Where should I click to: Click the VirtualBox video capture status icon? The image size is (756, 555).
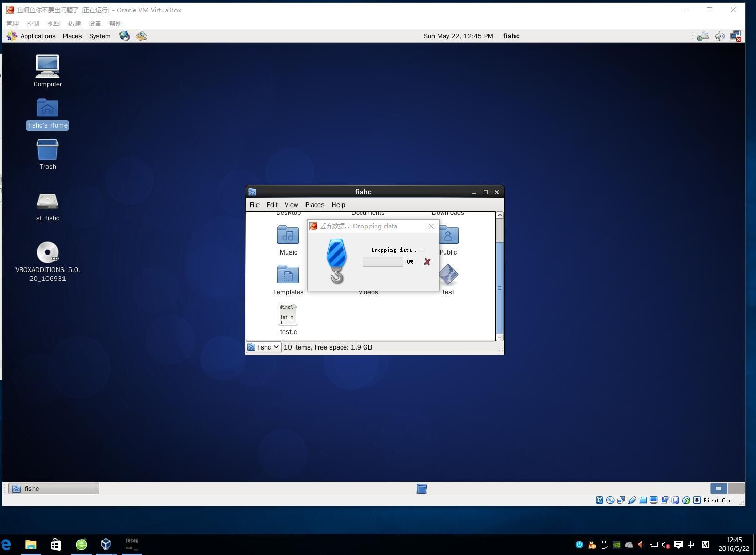click(664, 500)
